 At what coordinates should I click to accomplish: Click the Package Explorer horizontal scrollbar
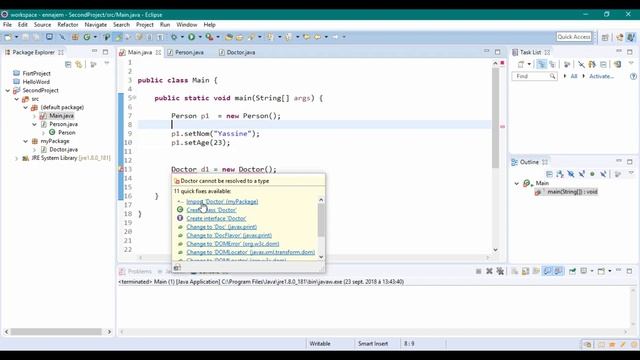point(56,332)
